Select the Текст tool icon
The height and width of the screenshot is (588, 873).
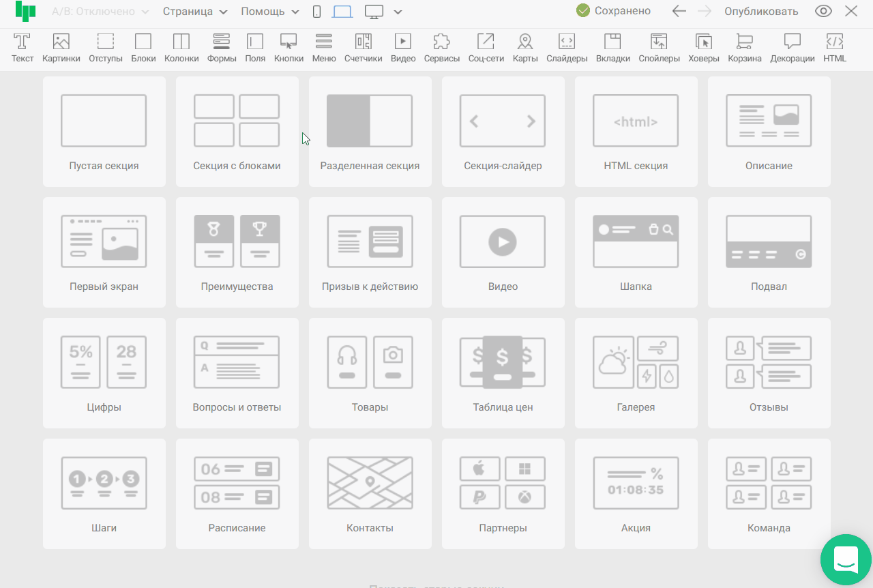pos(23,42)
